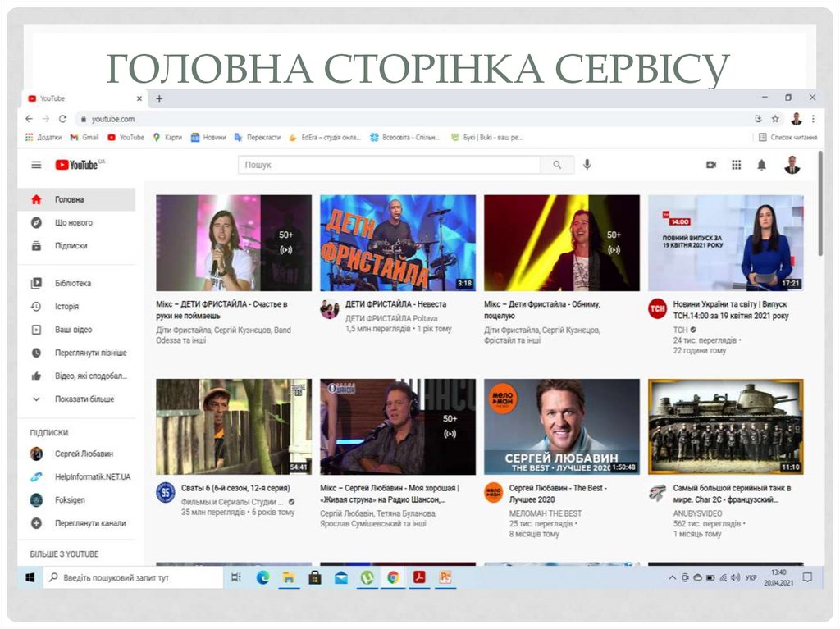Screen dimensions: 840x629
Task: Open the notifications bell
Action: pos(761,165)
